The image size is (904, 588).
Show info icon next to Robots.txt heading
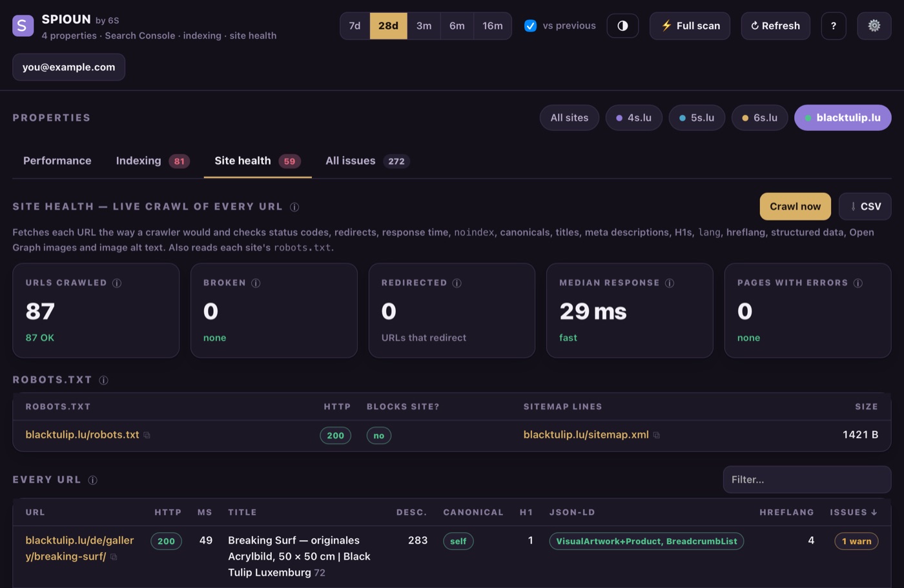pos(103,380)
